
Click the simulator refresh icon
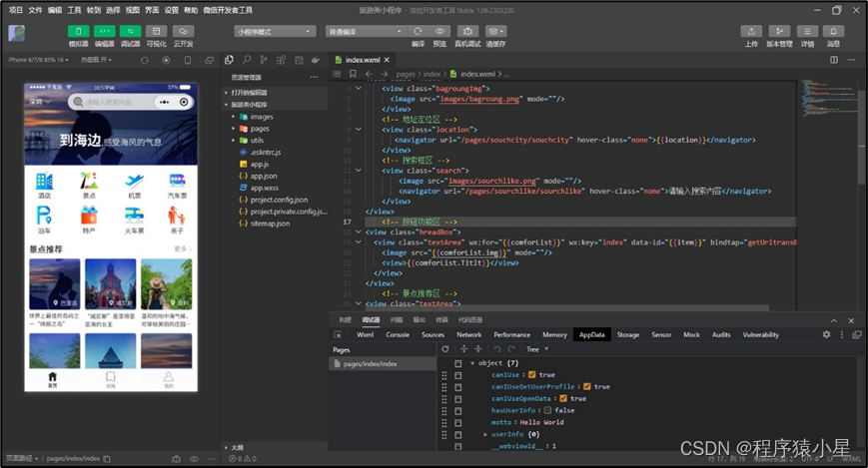click(145, 60)
